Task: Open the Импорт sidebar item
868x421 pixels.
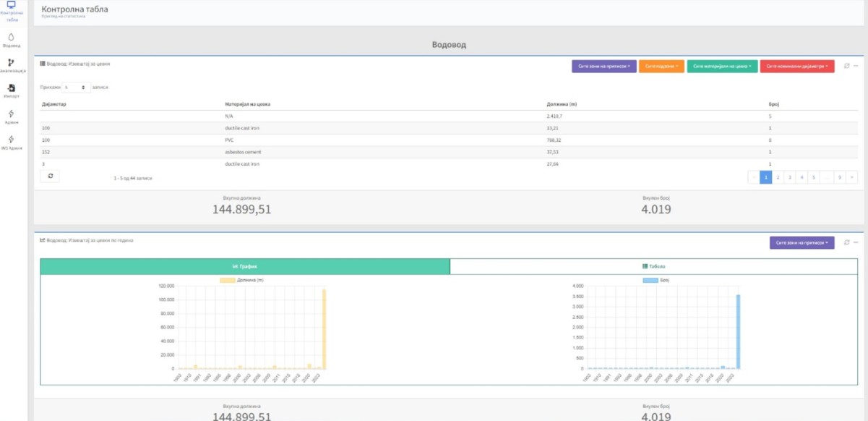Action: pos(11,91)
